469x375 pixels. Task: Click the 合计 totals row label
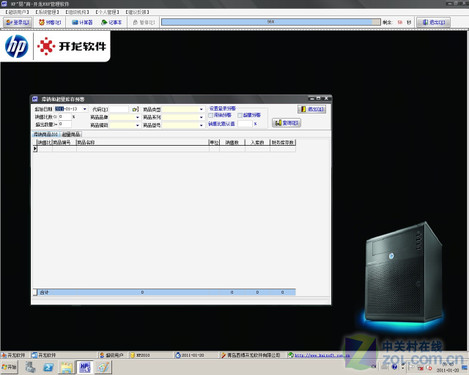[44, 292]
